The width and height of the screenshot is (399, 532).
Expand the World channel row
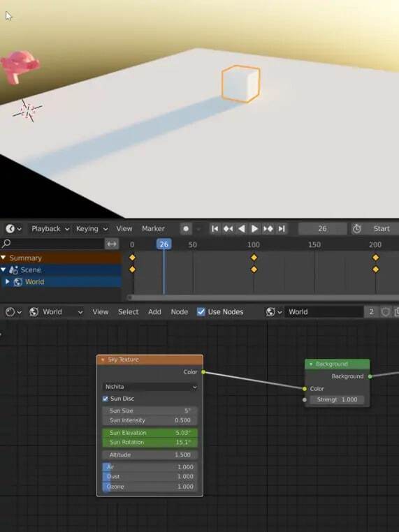8,281
